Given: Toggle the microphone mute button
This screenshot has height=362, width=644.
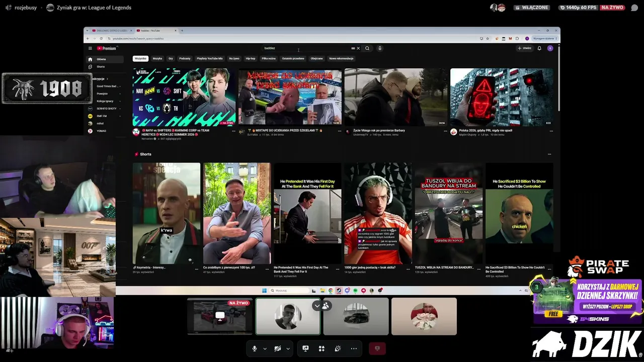Looking at the screenshot, I should tap(255, 348).
